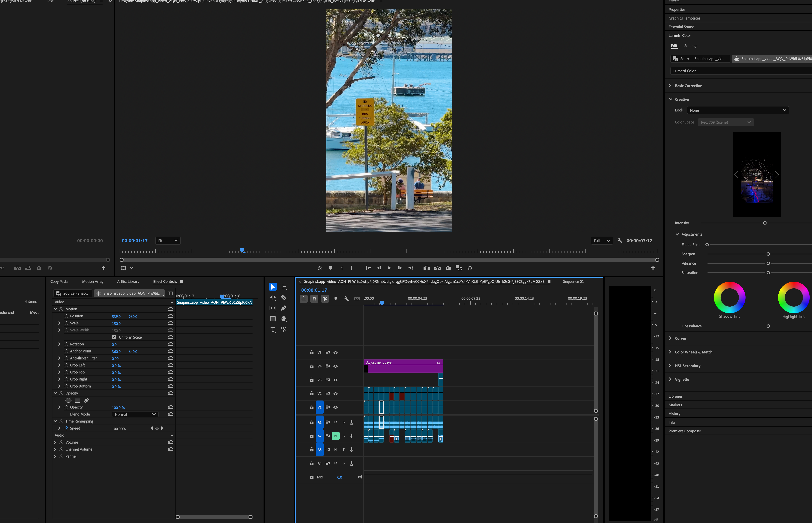The width and height of the screenshot is (812, 523).
Task: Open the Blend Mode dropdown
Action: [135, 414]
